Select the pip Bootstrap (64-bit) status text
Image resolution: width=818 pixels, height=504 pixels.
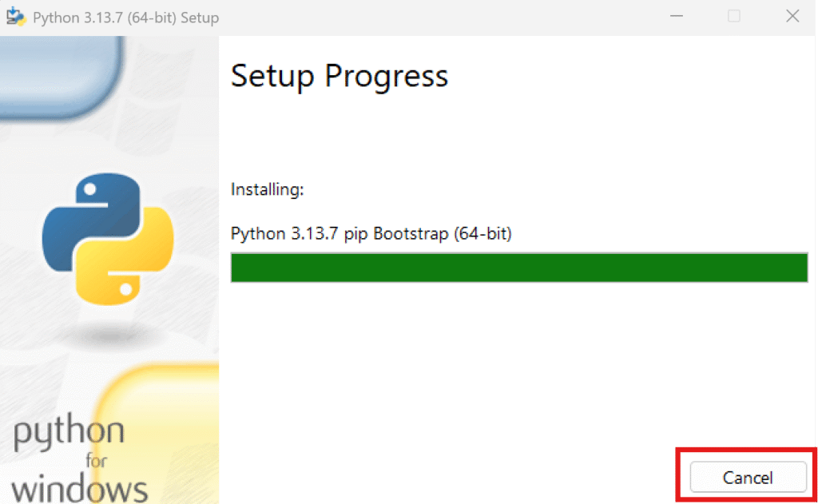tap(428, 234)
